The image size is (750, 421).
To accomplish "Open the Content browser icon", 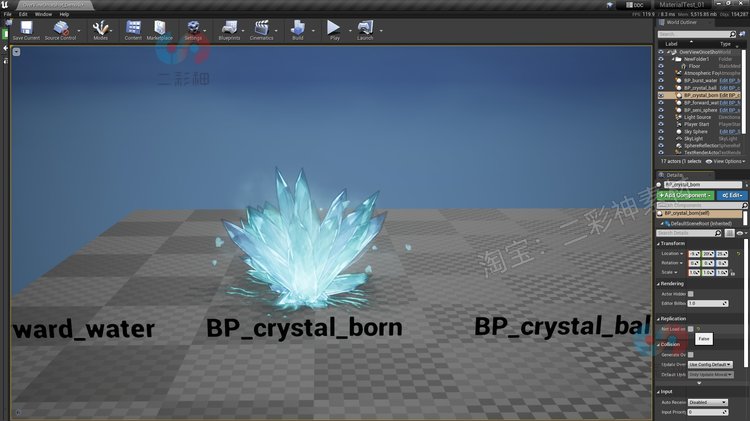I will (x=133, y=30).
